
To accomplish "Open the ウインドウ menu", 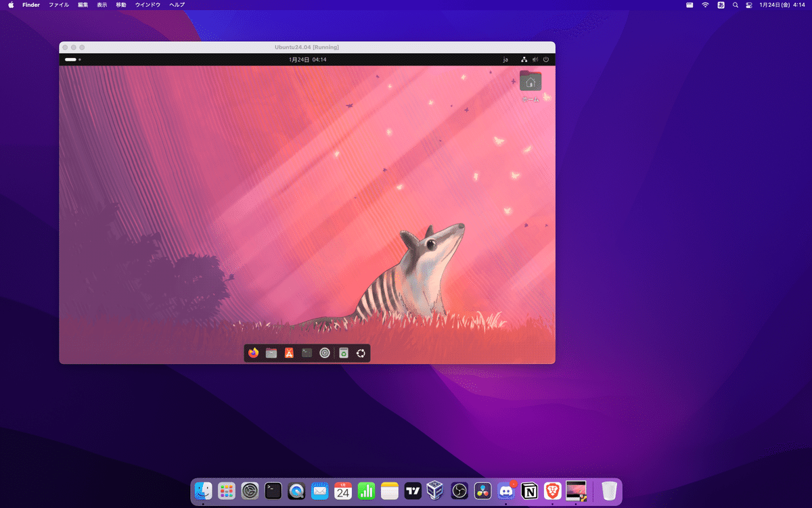I will [148, 5].
